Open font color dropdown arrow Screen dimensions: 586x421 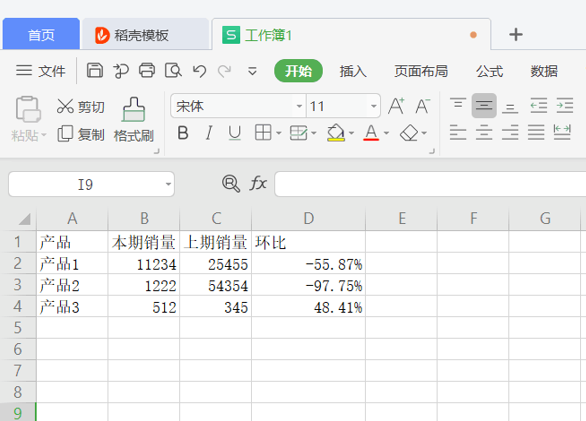click(386, 133)
